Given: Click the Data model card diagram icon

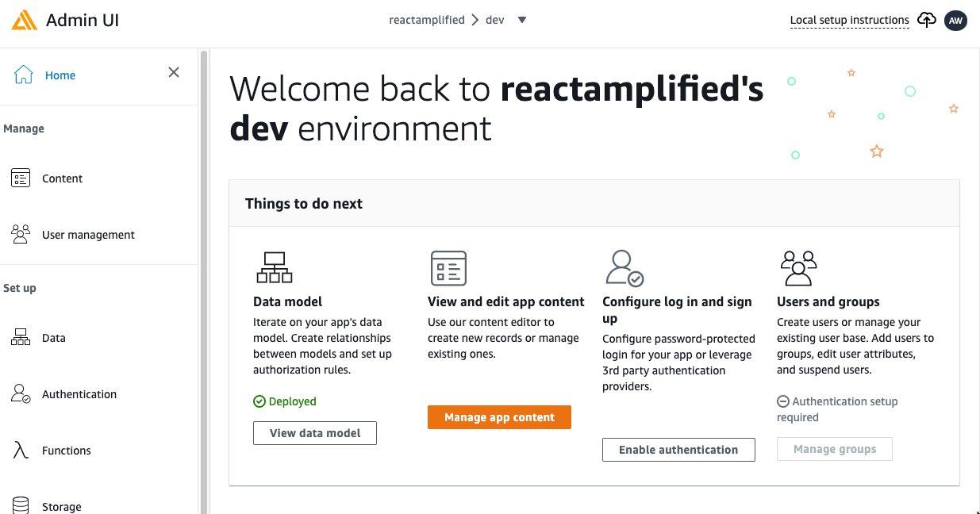Looking at the screenshot, I should pos(275,267).
